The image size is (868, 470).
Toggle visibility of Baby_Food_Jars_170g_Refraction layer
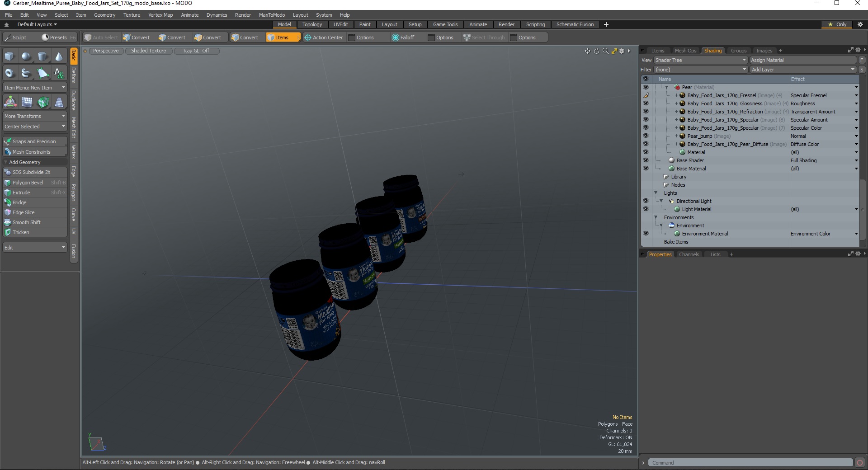click(x=646, y=112)
